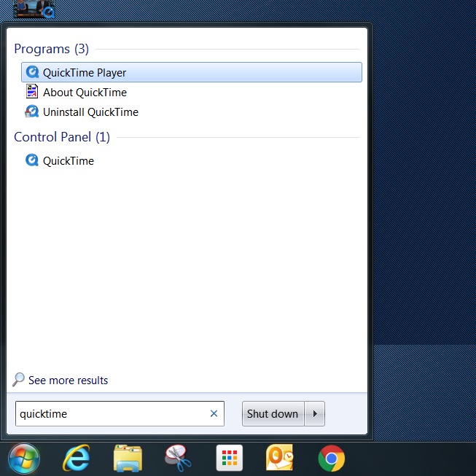Click the Control Panel (1) group header
Viewport: 476px width, 476px height.
[62, 137]
